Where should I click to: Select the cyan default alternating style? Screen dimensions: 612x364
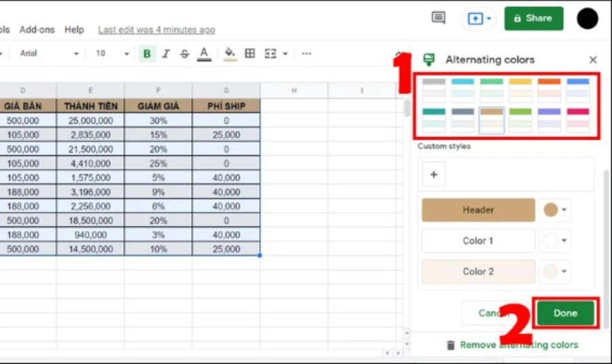coord(462,90)
